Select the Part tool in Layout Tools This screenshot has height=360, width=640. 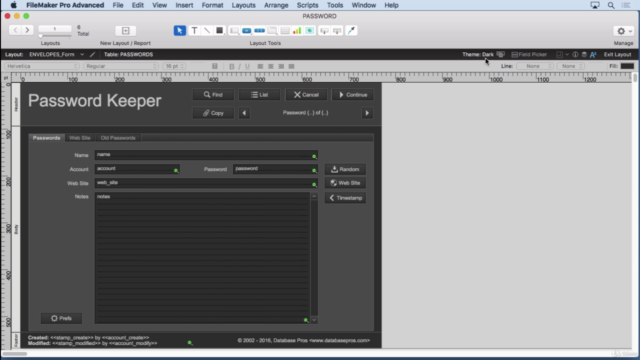pos(337,31)
